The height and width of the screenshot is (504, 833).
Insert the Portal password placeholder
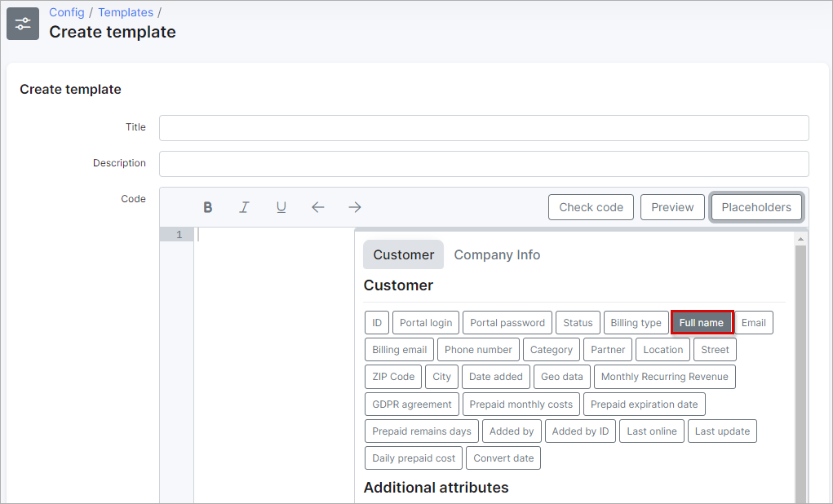pos(507,322)
